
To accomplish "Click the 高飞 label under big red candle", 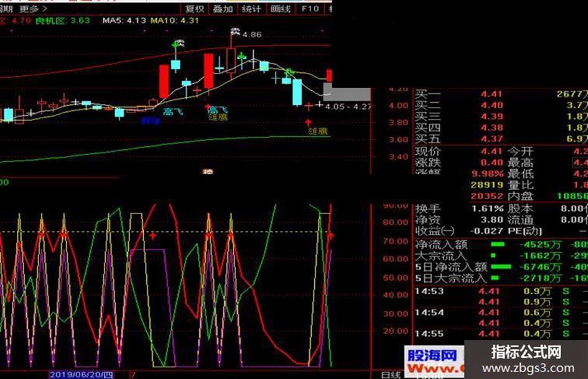I will coord(173,111).
